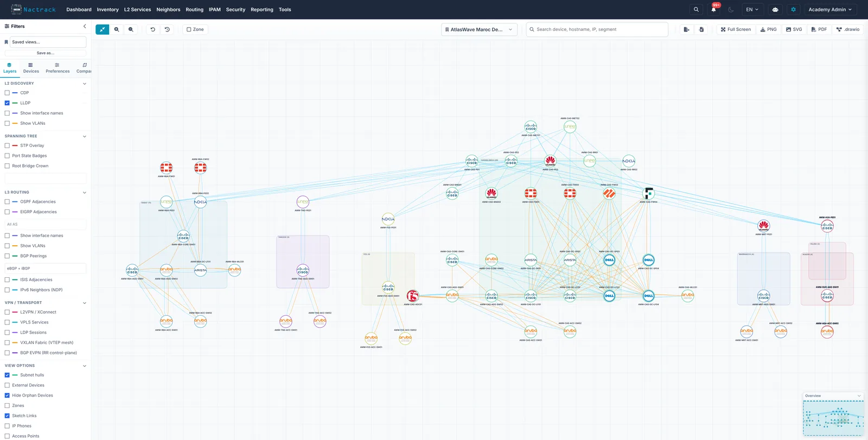The width and height of the screenshot is (868, 440).
Task: Switch to the Devices tab
Action: pyautogui.click(x=31, y=68)
